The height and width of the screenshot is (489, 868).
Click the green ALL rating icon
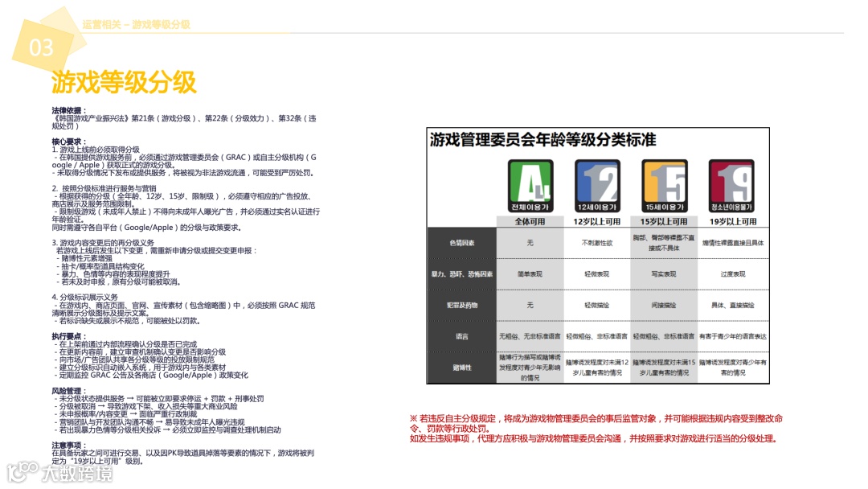(x=530, y=186)
